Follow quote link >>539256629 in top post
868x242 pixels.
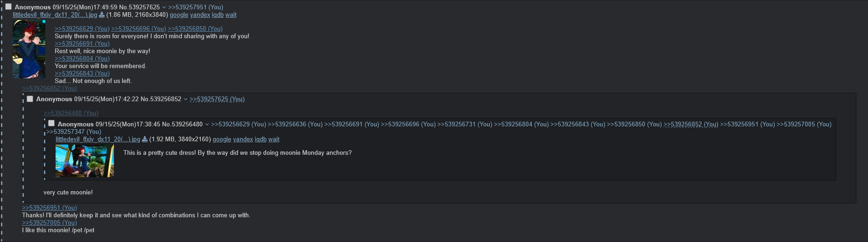(82, 29)
